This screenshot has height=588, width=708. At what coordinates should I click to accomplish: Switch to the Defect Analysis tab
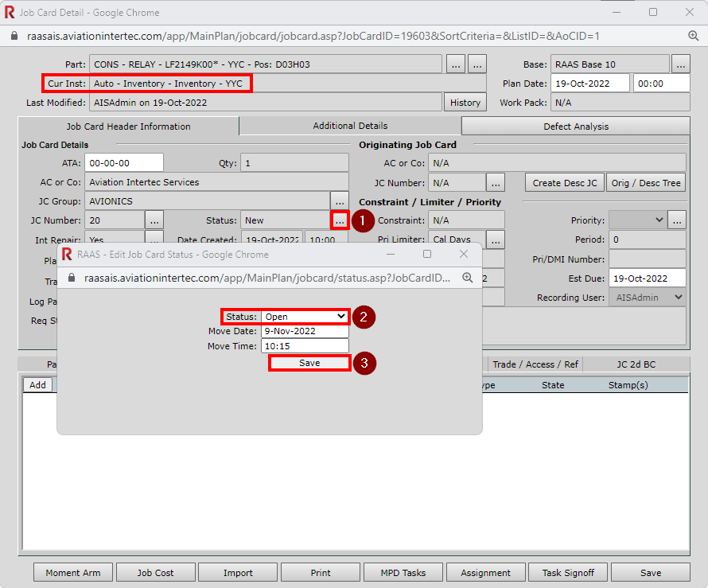(576, 126)
